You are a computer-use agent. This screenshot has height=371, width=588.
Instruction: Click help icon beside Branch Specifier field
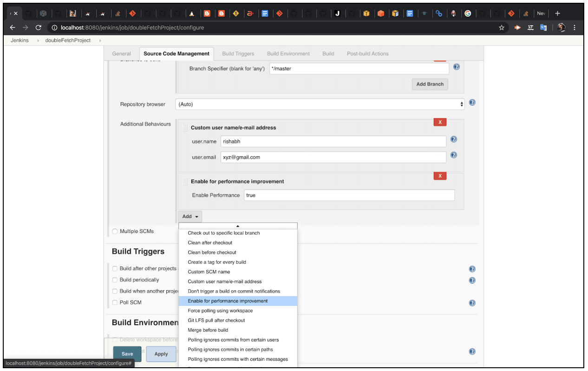(x=456, y=67)
